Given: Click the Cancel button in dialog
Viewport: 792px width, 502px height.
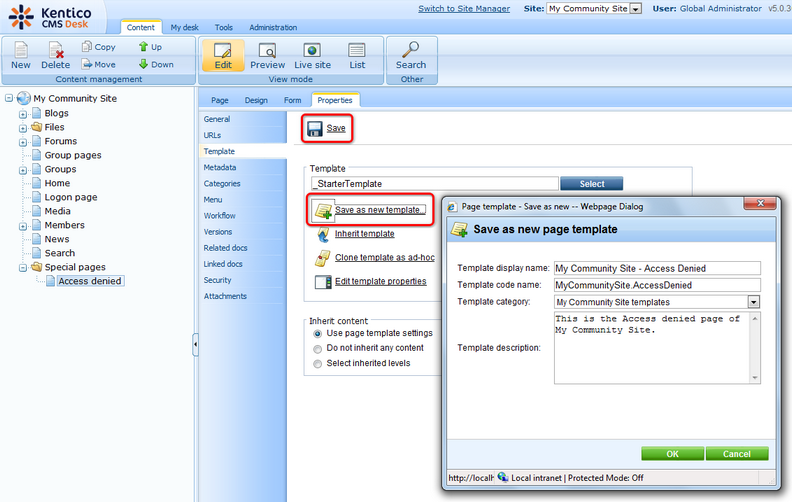Looking at the screenshot, I should (x=737, y=454).
